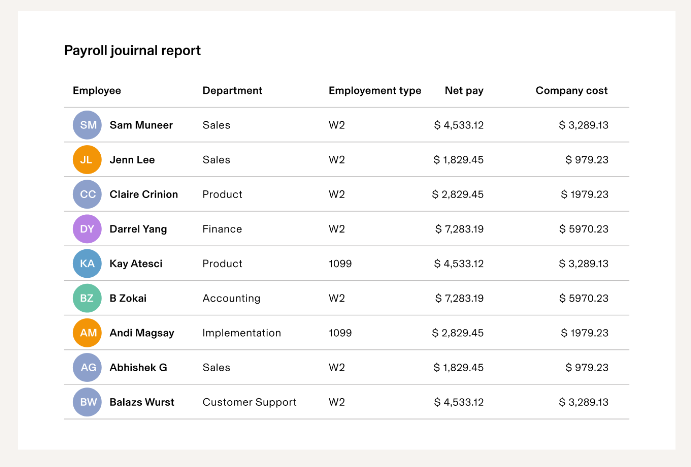Click the Company cost column header

(571, 91)
